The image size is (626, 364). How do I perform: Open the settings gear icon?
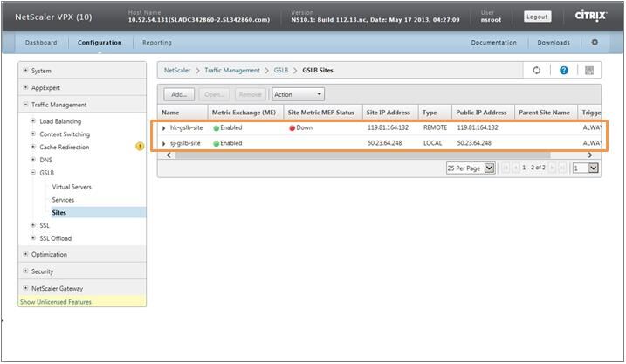[x=595, y=42]
